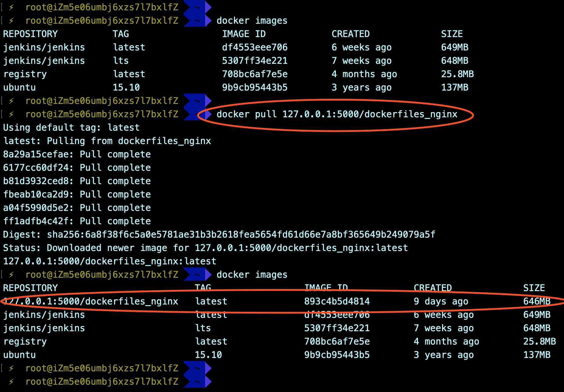Click 'Pull complete' on the ff1adfb4c42f line

tap(115, 221)
